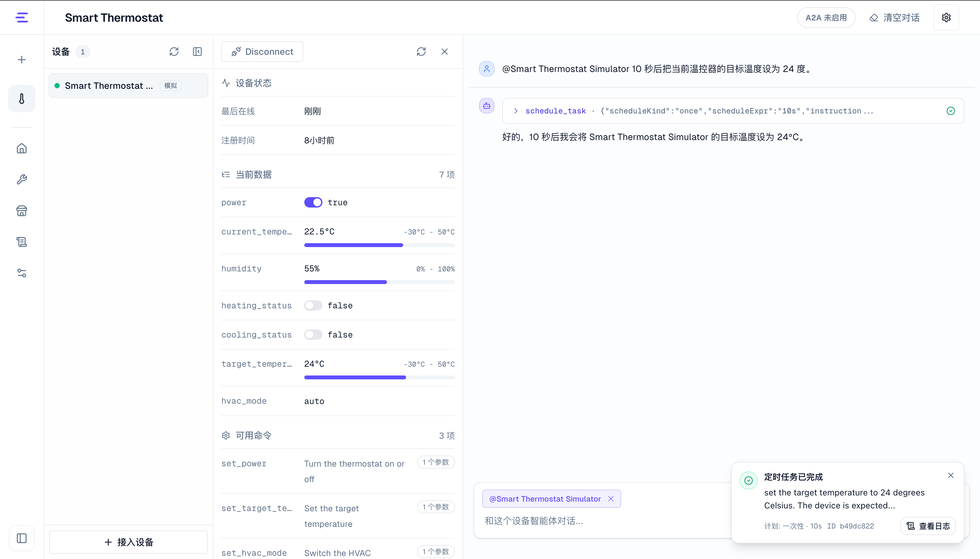Image resolution: width=980 pixels, height=559 pixels.
Task: Open the gear settings button top right
Action: pos(946,17)
